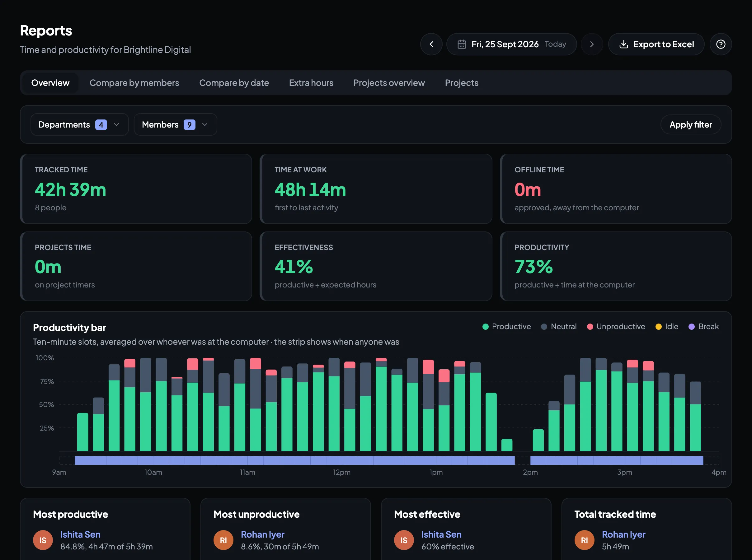Toggle Break series in chart legend
Screen dimensions: 752x560
pos(703,326)
